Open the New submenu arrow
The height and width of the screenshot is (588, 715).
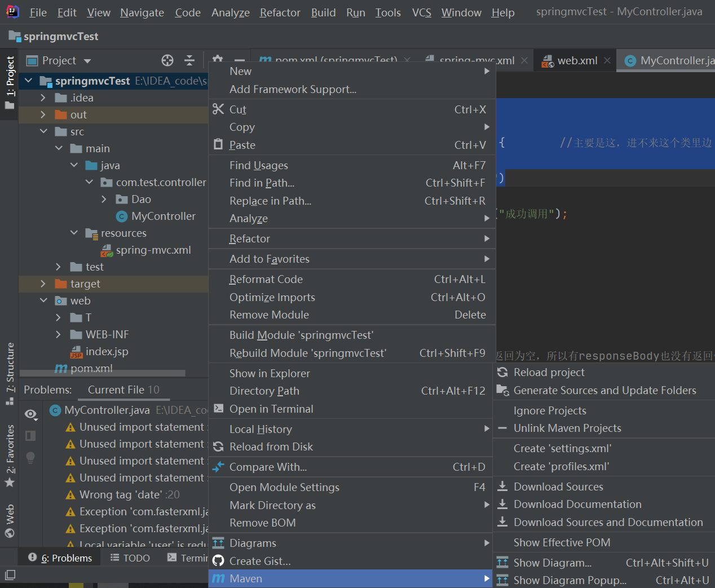pos(487,71)
